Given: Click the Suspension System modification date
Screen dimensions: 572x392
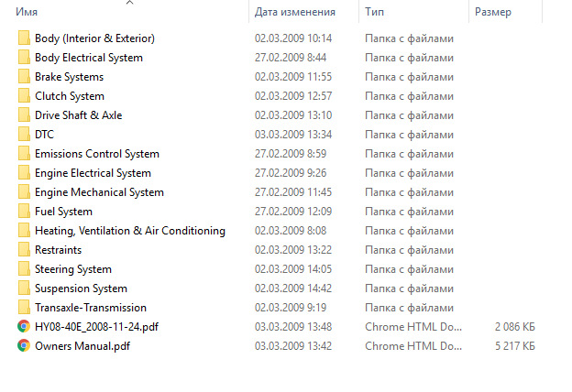Looking at the screenshot, I should click(292, 289).
